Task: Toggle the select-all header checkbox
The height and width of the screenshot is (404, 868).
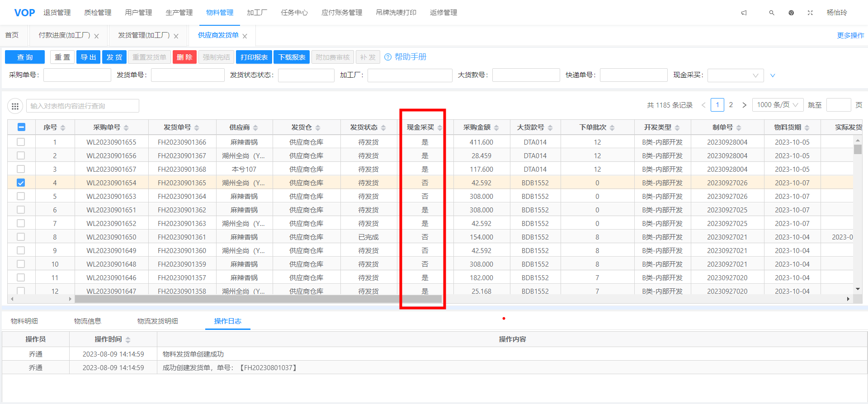Action: (21, 127)
